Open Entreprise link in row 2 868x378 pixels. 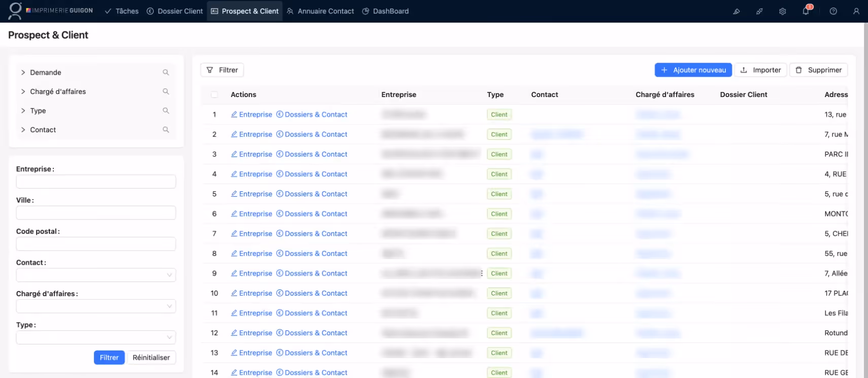tap(256, 134)
